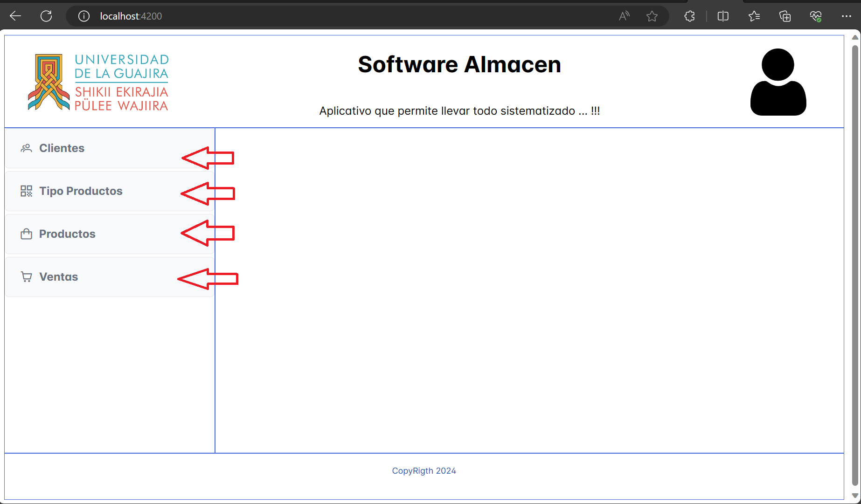Click the Tipo Productos grid icon
Screen dimensions: 861x504
[x=26, y=191]
